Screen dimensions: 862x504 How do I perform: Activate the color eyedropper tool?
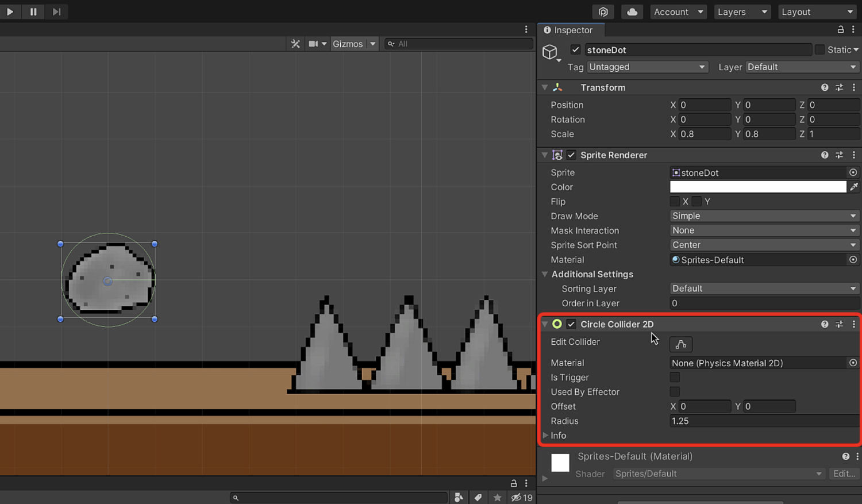[x=854, y=187]
